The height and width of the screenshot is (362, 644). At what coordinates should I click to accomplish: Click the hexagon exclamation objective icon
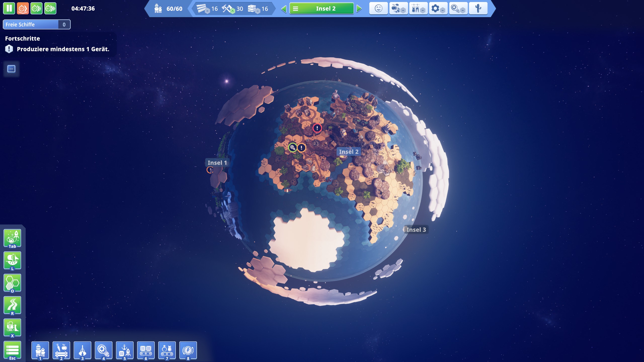[9, 49]
